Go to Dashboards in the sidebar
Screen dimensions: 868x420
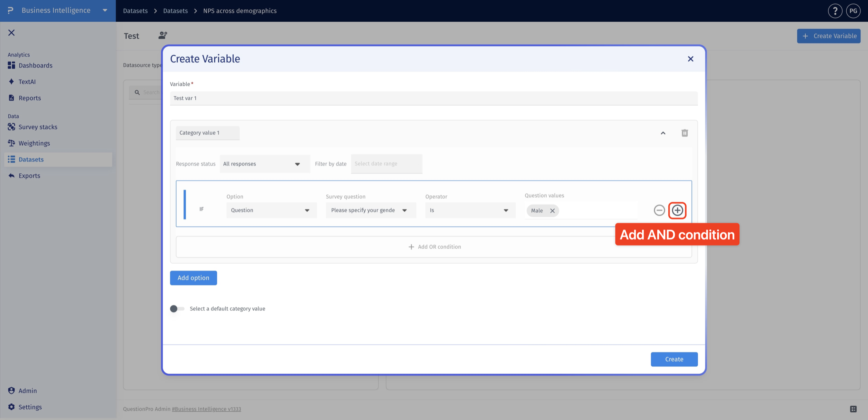35,66
